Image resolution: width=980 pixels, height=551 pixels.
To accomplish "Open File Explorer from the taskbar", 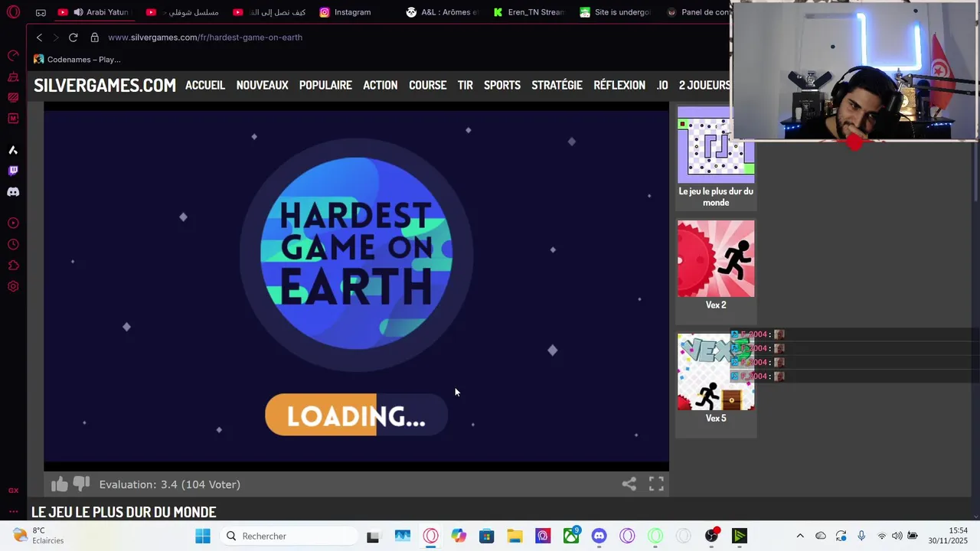I will (514, 536).
